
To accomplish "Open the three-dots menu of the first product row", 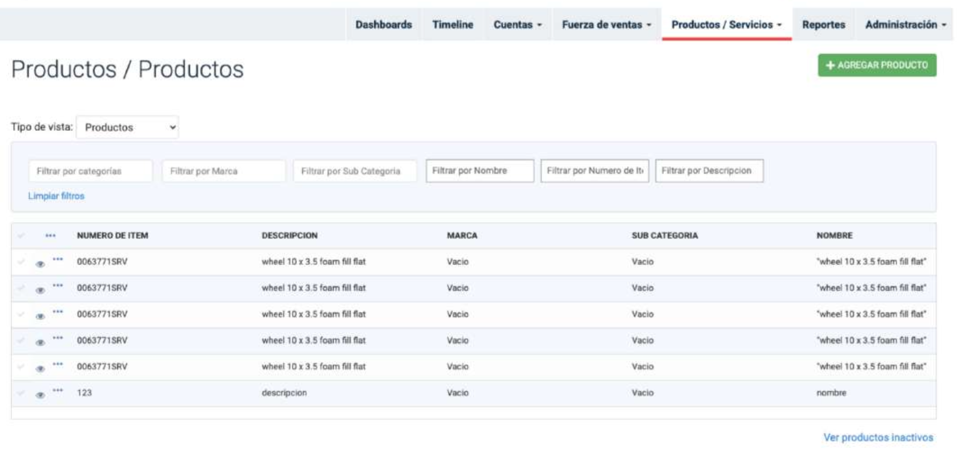I will tap(58, 260).
